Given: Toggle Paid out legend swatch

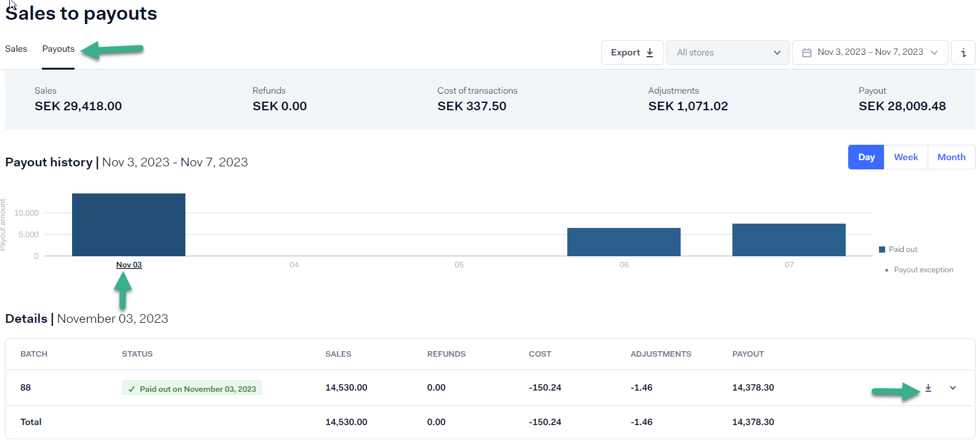Looking at the screenshot, I should (882, 249).
